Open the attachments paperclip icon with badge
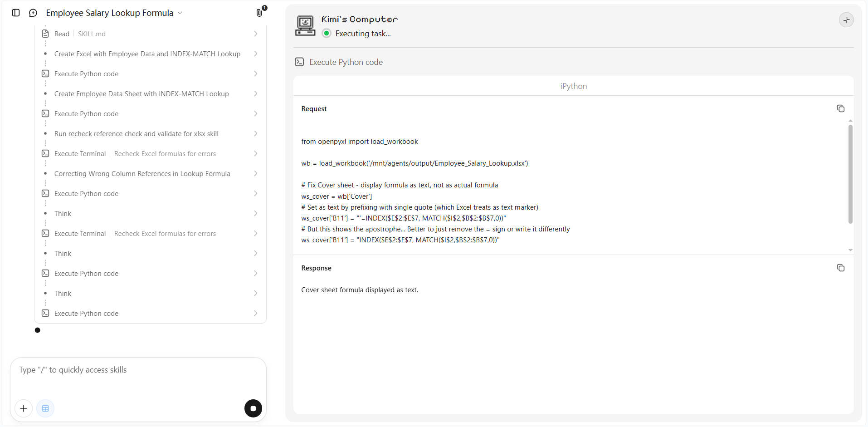 click(x=260, y=12)
